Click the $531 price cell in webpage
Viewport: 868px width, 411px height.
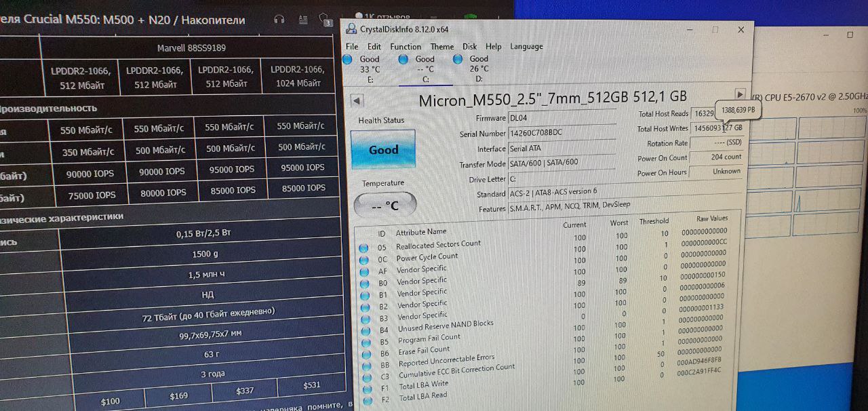311,385
